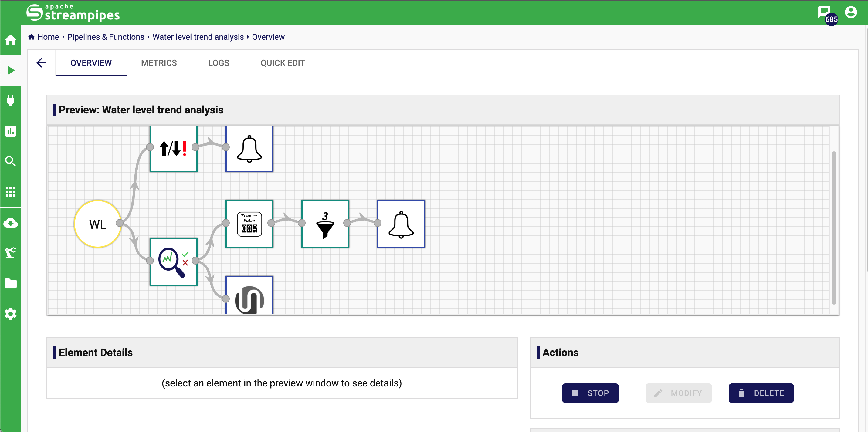Open Pipelines via play icon in sidebar
This screenshot has height=432, width=868.
click(10, 70)
